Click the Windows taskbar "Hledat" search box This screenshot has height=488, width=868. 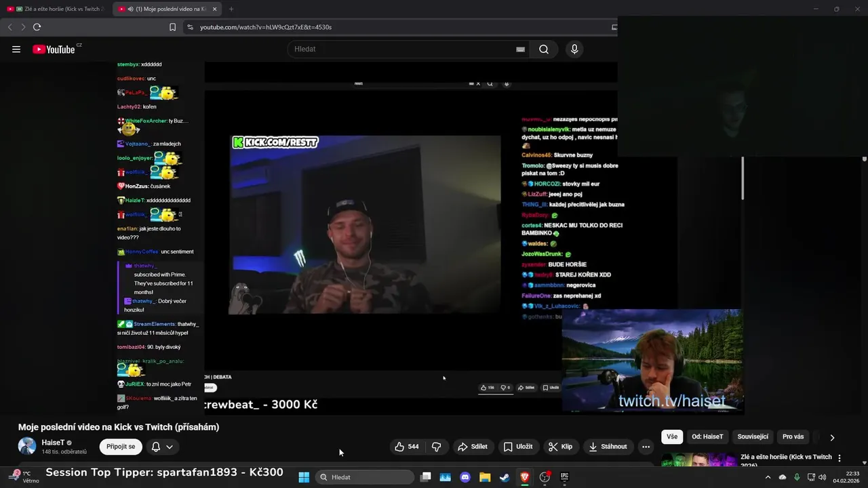365,477
